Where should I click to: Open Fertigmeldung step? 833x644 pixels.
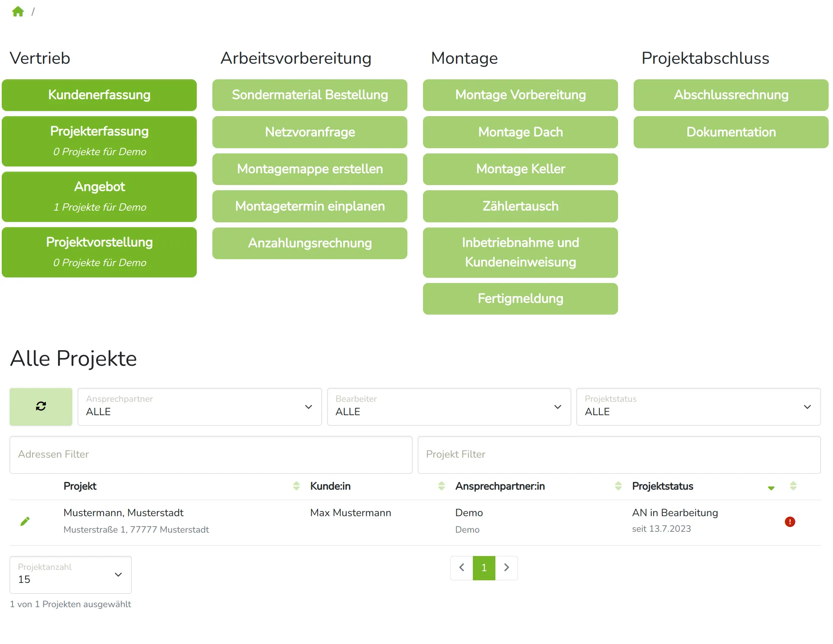click(x=521, y=299)
